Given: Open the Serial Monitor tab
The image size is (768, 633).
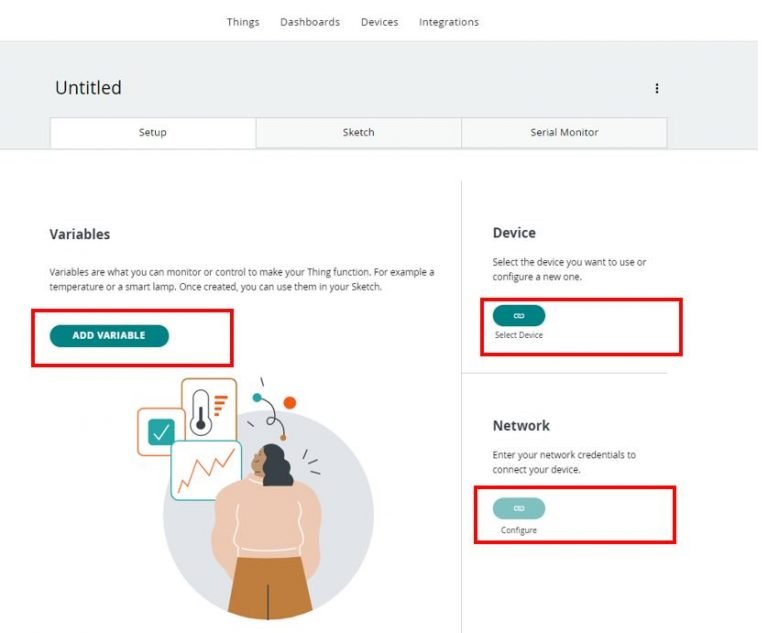Looking at the screenshot, I should (564, 132).
